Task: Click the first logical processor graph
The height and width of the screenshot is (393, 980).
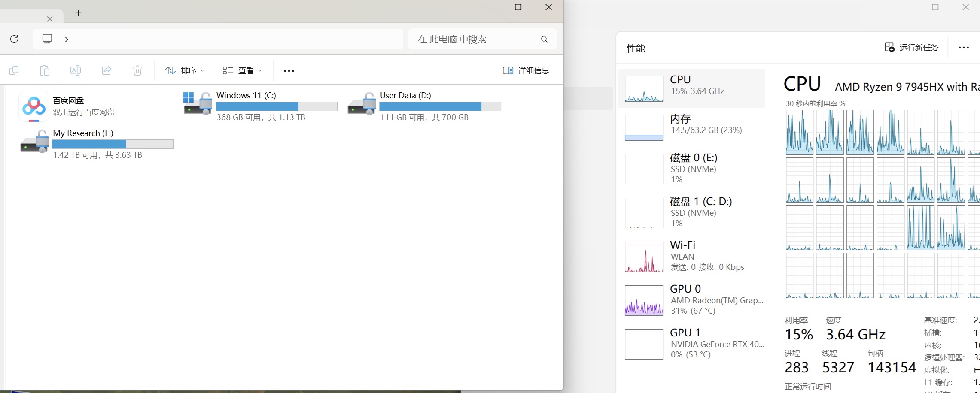Action: pyautogui.click(x=799, y=132)
